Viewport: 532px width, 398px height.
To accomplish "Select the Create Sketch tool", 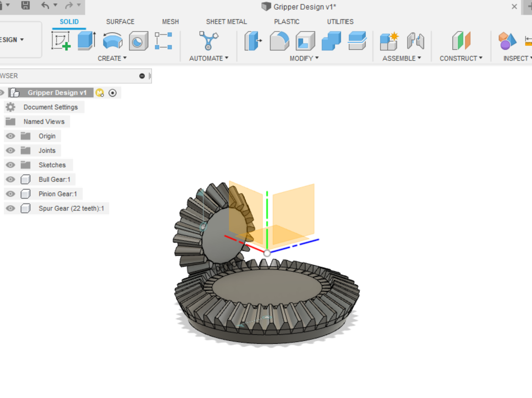I will click(61, 41).
